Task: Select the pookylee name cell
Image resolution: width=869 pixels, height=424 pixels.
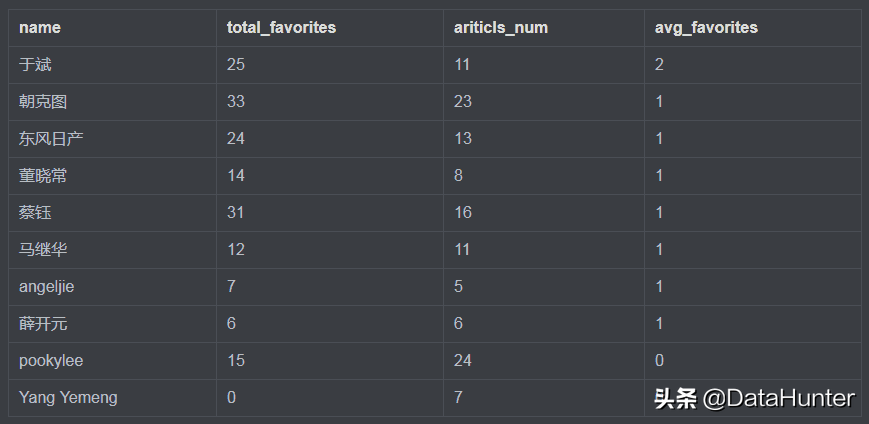Action: (x=51, y=361)
